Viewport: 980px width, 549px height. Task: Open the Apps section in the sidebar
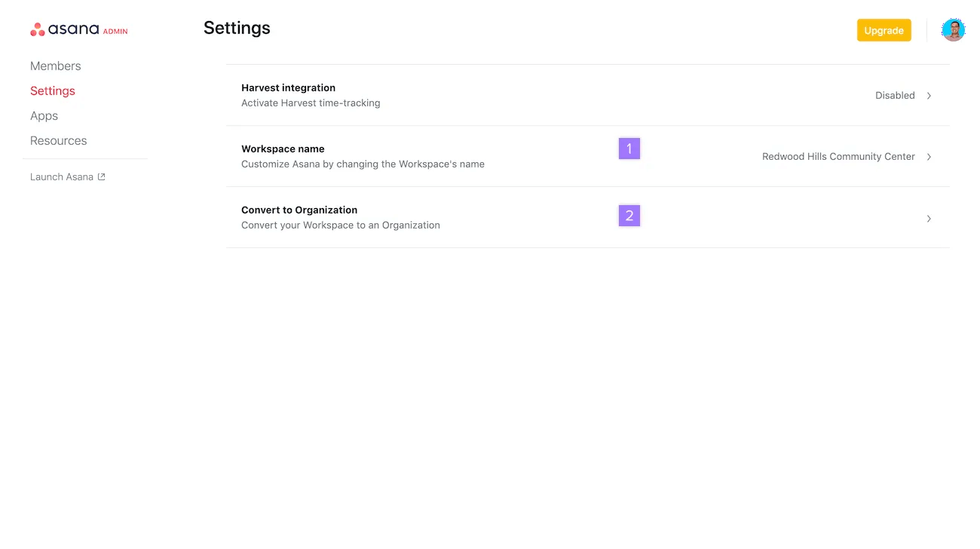pyautogui.click(x=44, y=115)
